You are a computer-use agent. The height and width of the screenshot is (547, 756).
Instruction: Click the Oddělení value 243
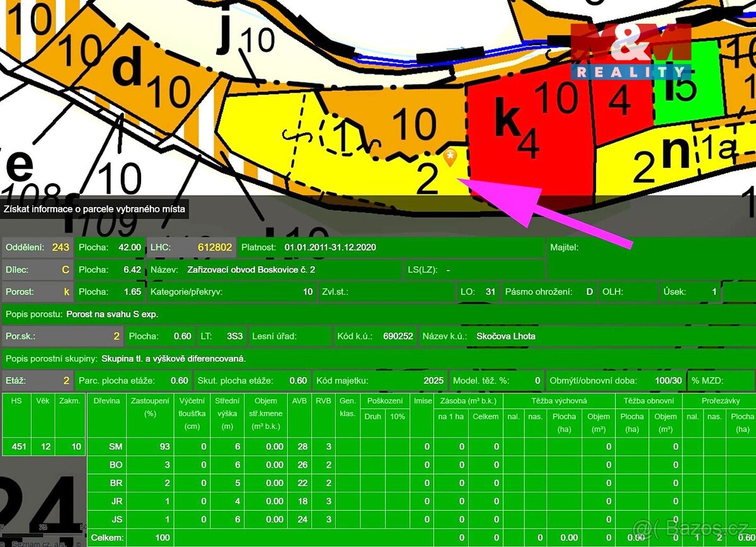click(60, 247)
